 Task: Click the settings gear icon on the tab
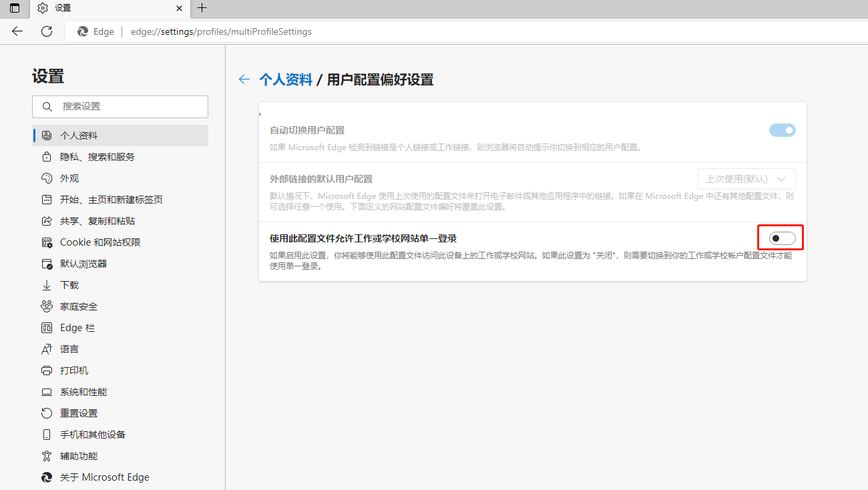(43, 8)
